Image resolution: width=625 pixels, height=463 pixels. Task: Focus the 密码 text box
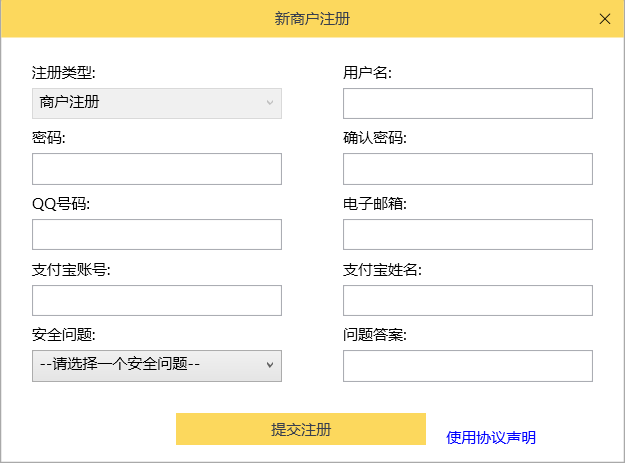157,169
